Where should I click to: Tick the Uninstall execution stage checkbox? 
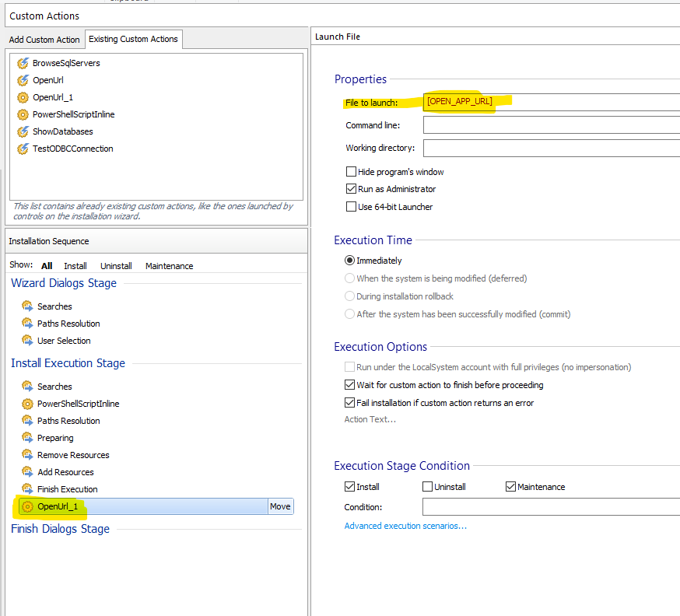(427, 487)
